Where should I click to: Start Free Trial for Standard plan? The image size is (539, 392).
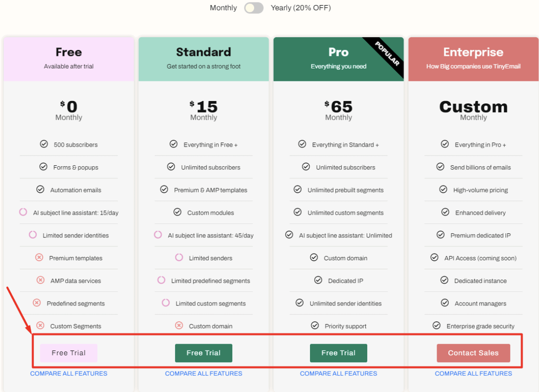coord(203,353)
